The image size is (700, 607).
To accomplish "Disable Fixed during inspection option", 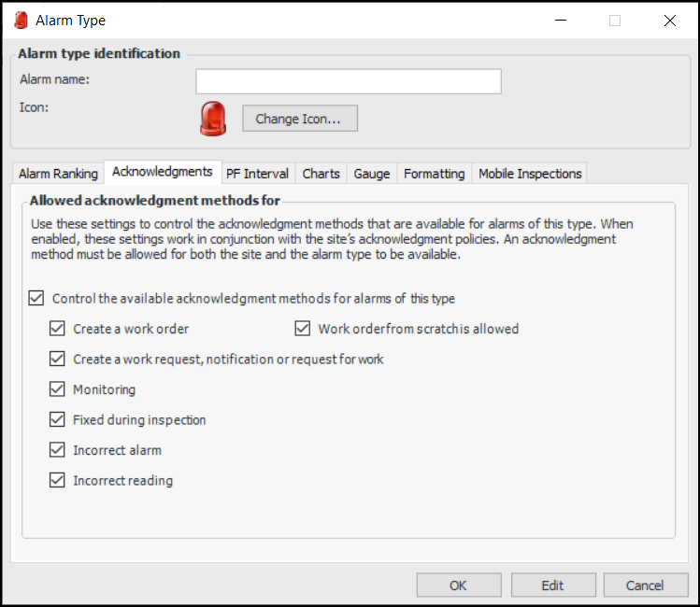I will click(58, 419).
